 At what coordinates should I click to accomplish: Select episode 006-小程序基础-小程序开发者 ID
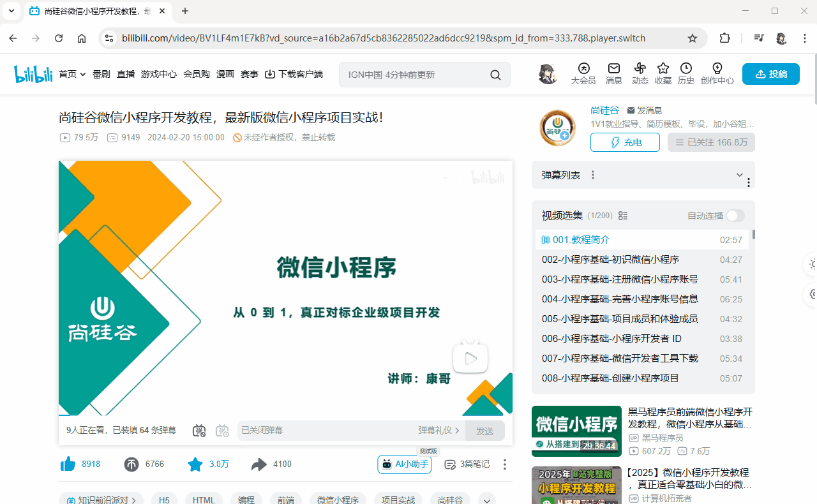point(642,339)
